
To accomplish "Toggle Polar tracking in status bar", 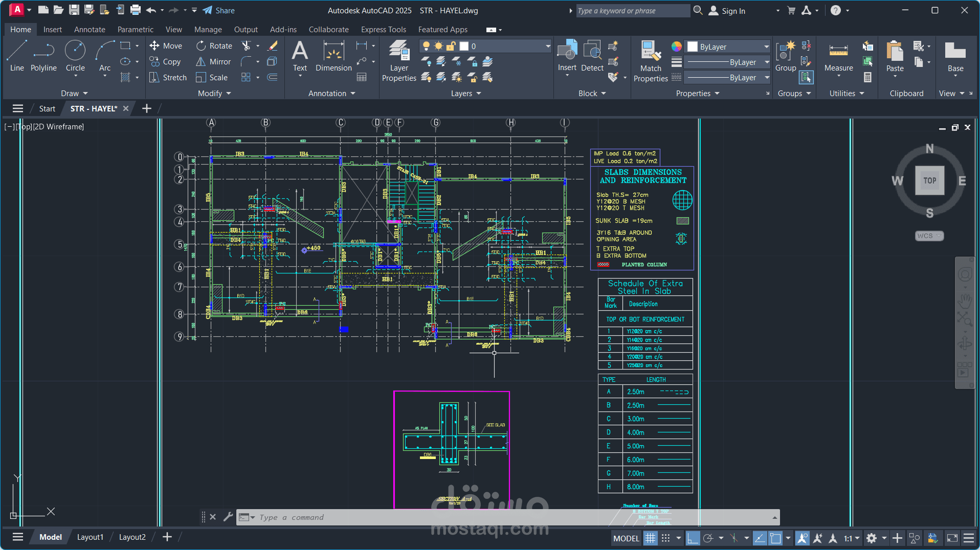I will pyautogui.click(x=708, y=538).
